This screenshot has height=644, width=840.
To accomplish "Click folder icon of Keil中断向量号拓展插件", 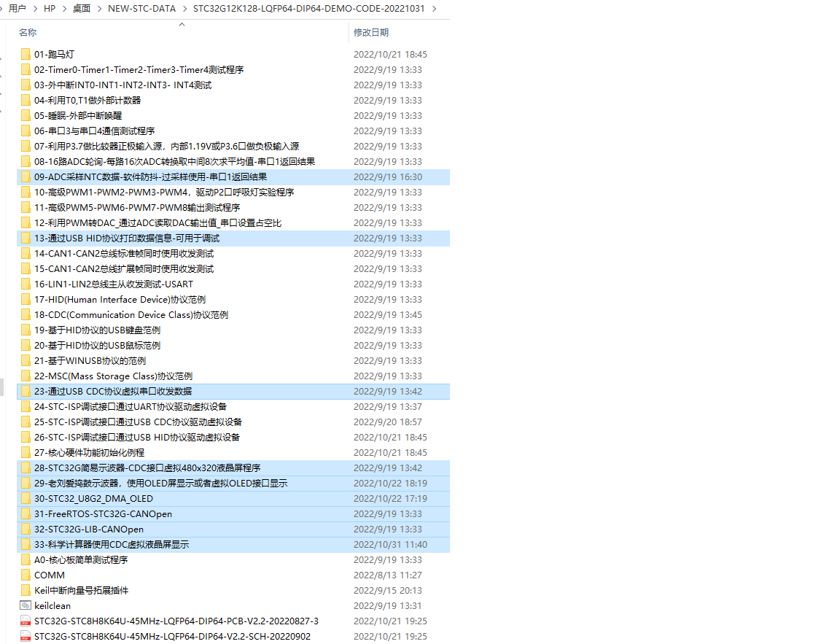I will 26,591.
